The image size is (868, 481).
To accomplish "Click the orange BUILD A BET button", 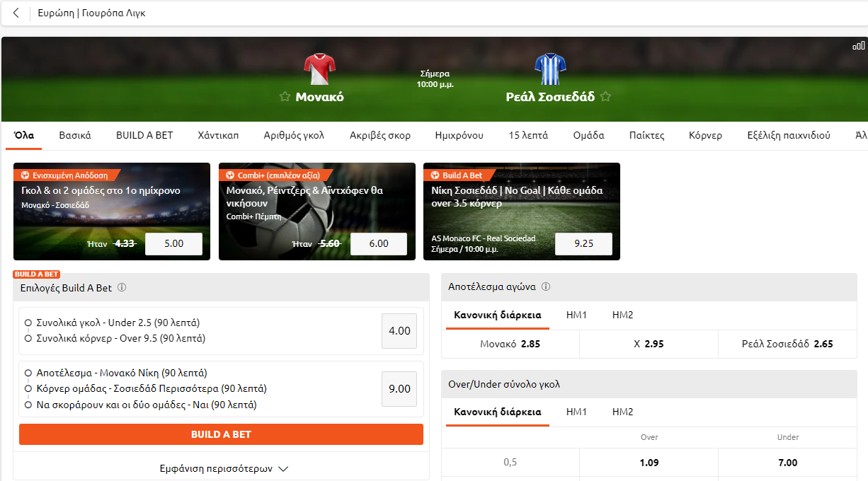I will click(221, 434).
